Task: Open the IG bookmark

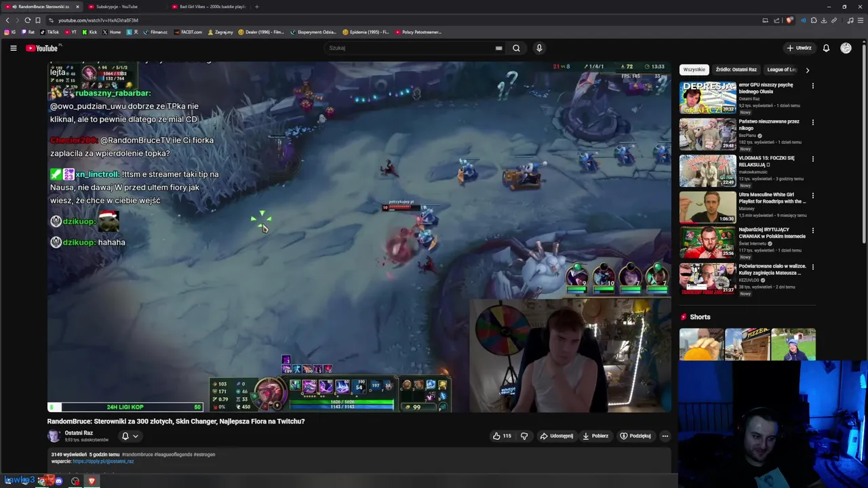Action: pyautogui.click(x=9, y=32)
